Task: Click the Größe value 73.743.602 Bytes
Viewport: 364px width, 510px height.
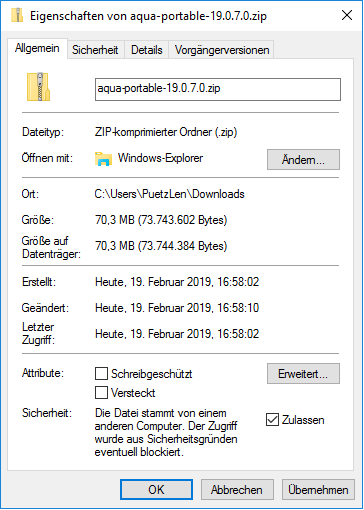Action: click(x=183, y=220)
